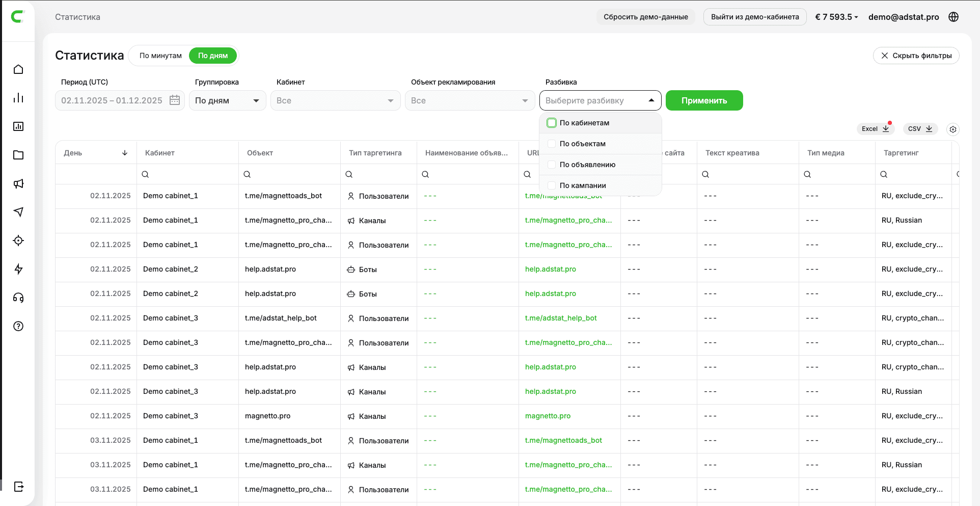Click the globe language icon
This screenshot has width=980, height=506.
(954, 17)
